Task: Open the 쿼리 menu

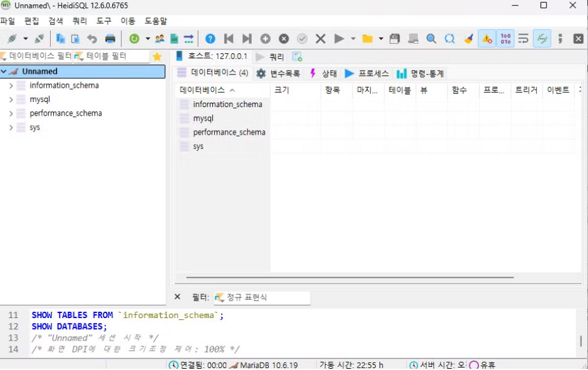Action: pos(80,21)
